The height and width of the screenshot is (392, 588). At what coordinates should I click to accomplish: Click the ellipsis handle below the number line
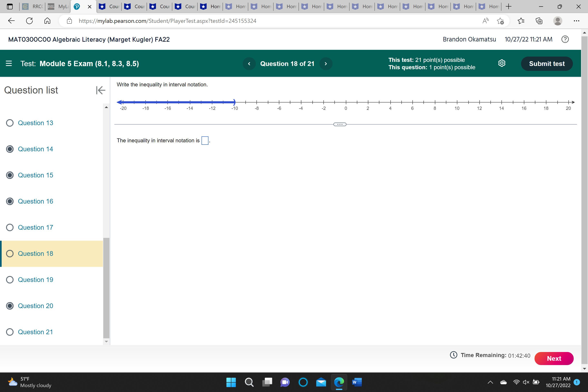(340, 124)
